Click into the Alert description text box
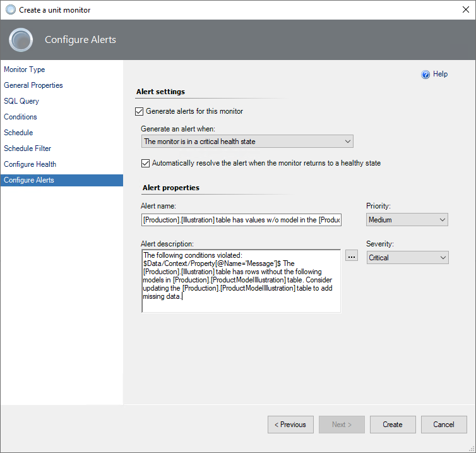The width and height of the screenshot is (476, 453). pyautogui.click(x=241, y=281)
